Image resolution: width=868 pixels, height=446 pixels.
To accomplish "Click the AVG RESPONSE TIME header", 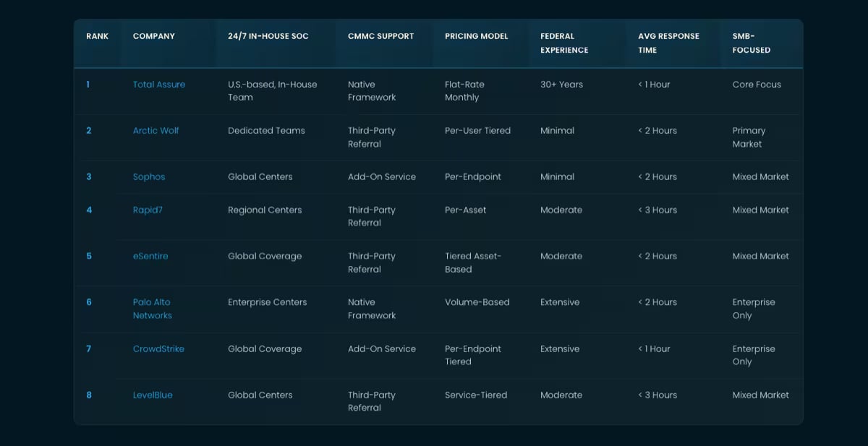I will [x=669, y=43].
